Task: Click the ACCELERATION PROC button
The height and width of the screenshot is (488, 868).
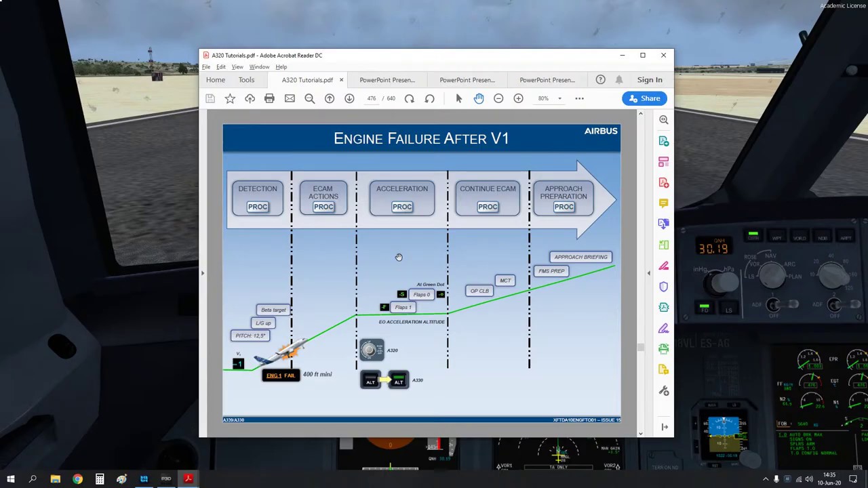Action: [x=402, y=207]
